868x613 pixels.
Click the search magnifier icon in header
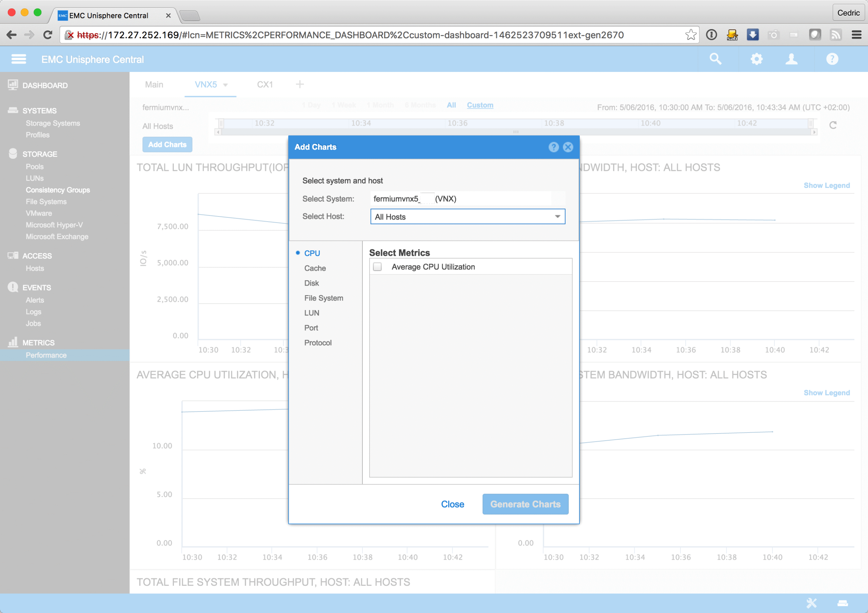click(715, 59)
